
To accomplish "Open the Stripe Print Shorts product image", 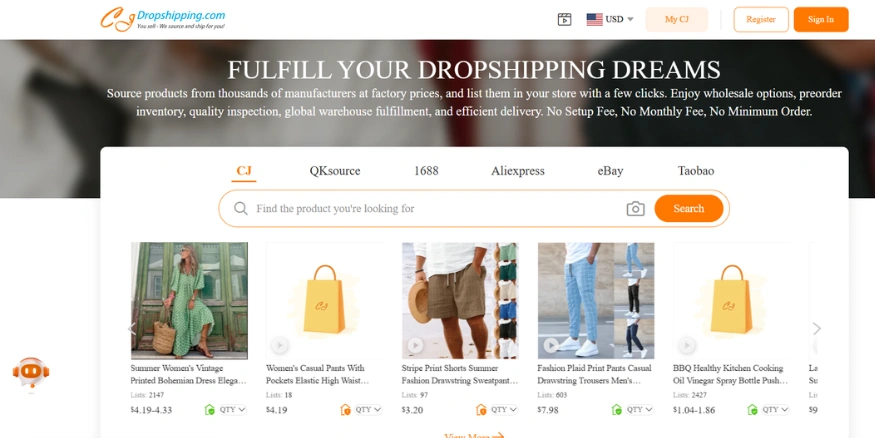I will [460, 300].
